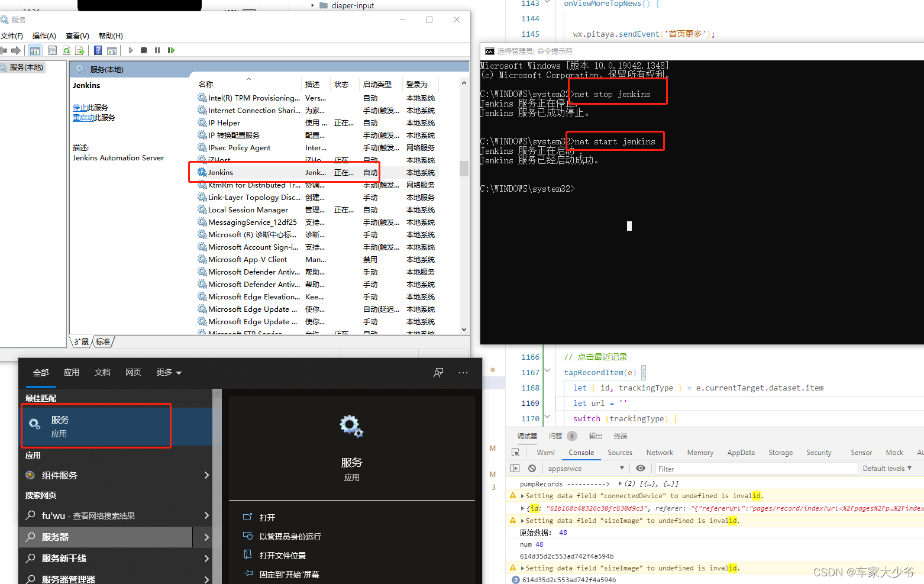This screenshot has height=584, width=924.
Task: Click the Restart Service icon
Action: [171, 50]
